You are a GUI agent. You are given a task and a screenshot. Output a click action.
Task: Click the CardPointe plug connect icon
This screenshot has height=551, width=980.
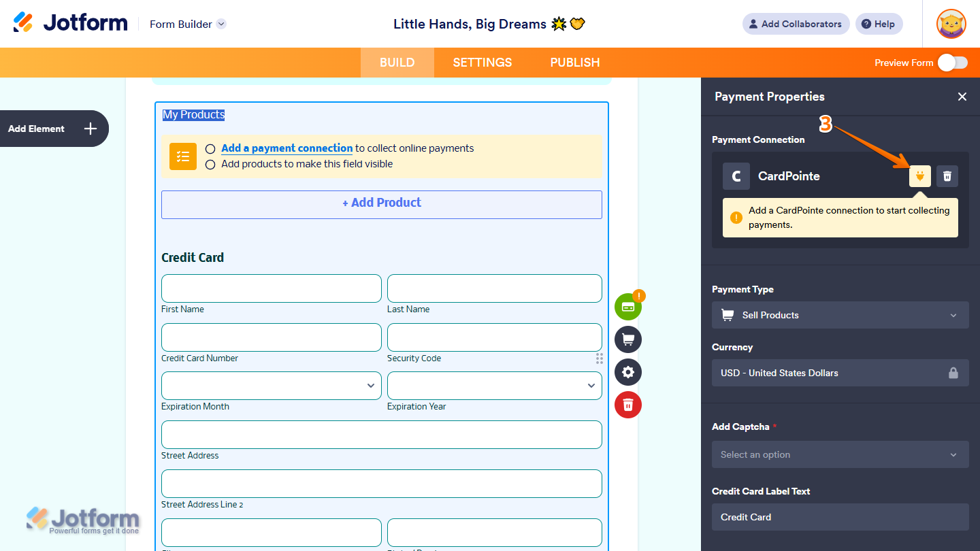click(x=920, y=176)
